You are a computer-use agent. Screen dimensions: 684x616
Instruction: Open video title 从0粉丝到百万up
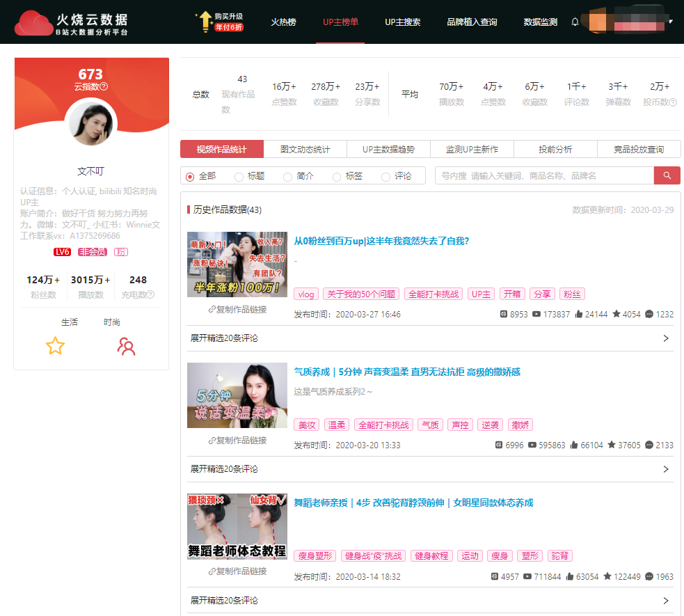point(381,242)
